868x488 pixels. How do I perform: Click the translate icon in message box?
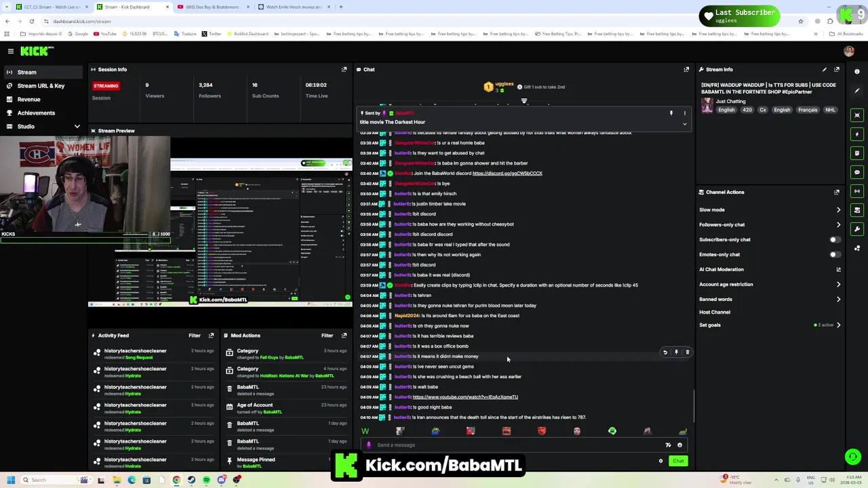[668, 445]
